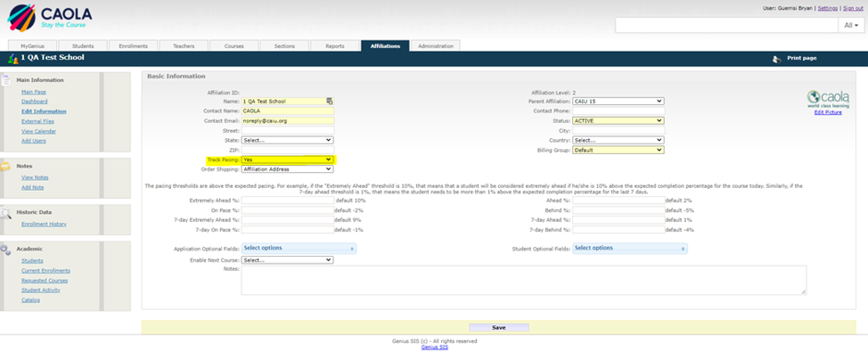This screenshot has width=868, height=352.
Task: Open Application Optional Fields select options
Action: [x=299, y=249]
